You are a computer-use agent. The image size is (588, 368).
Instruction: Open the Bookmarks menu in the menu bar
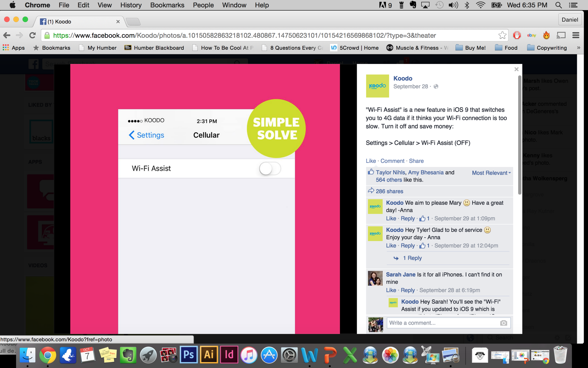pyautogui.click(x=167, y=5)
